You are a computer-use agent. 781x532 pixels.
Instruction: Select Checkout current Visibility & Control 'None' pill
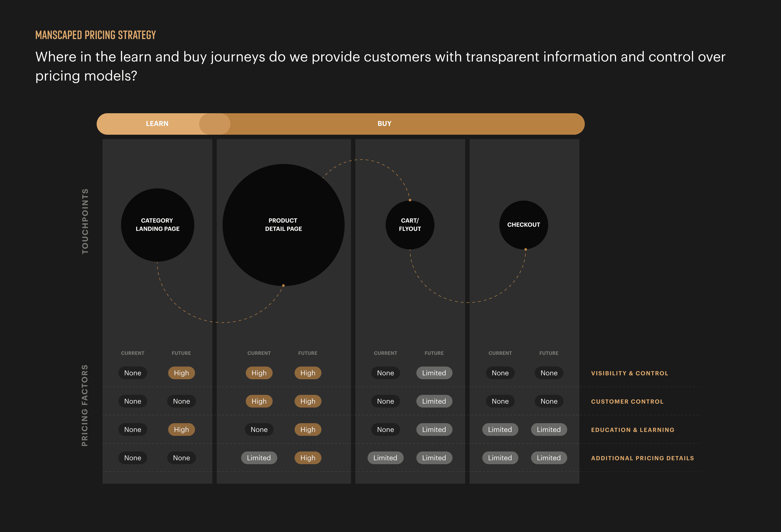tap(500, 373)
